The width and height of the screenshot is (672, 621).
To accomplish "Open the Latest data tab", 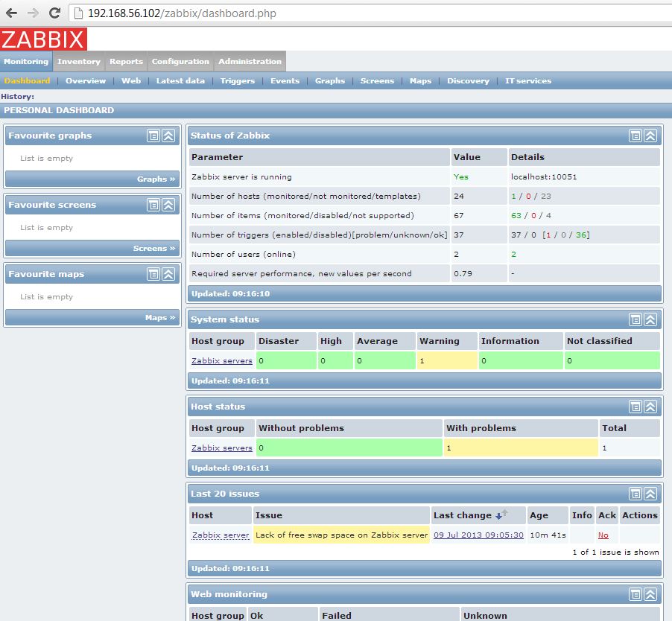I will [180, 80].
